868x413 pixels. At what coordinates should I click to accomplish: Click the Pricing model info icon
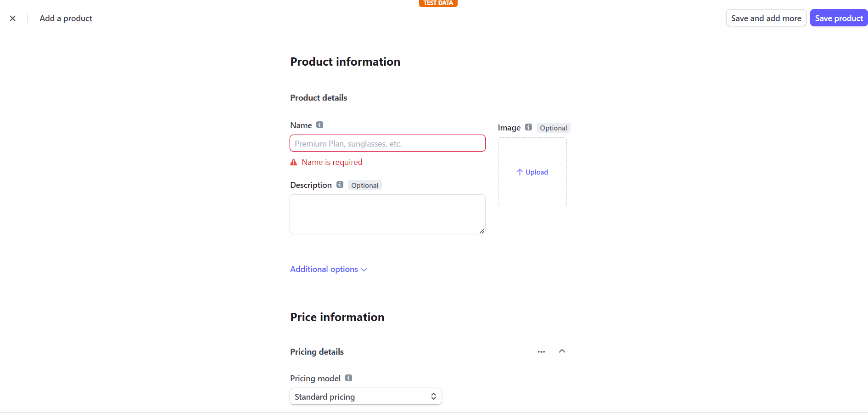(x=349, y=378)
